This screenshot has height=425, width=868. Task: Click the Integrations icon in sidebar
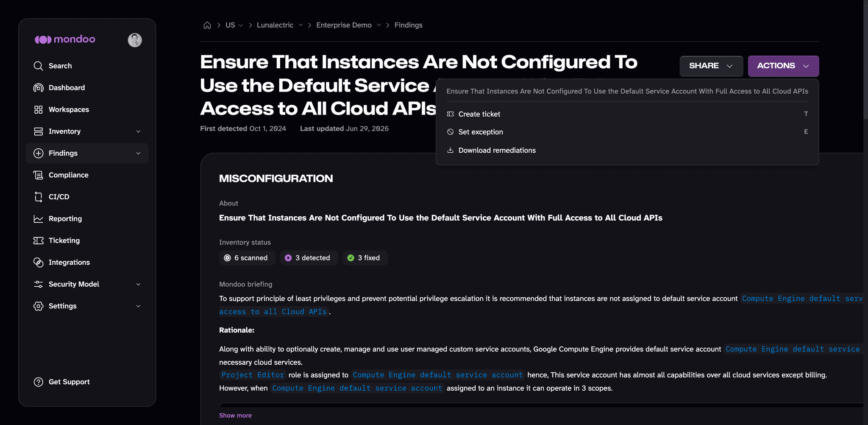pyautogui.click(x=38, y=263)
